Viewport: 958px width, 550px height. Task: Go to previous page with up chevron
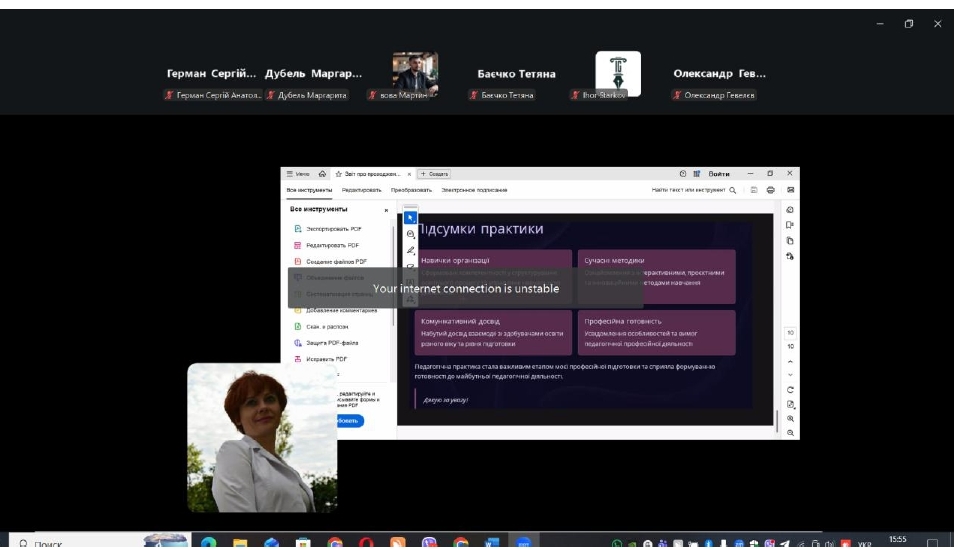[790, 362]
